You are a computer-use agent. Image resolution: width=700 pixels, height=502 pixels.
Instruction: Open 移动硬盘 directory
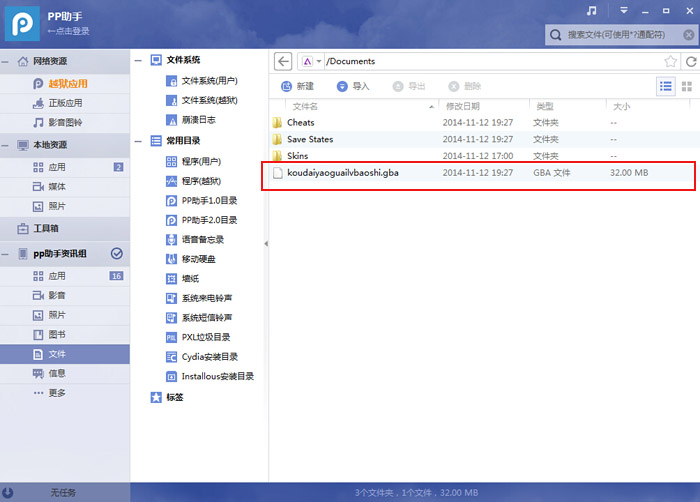(x=191, y=259)
